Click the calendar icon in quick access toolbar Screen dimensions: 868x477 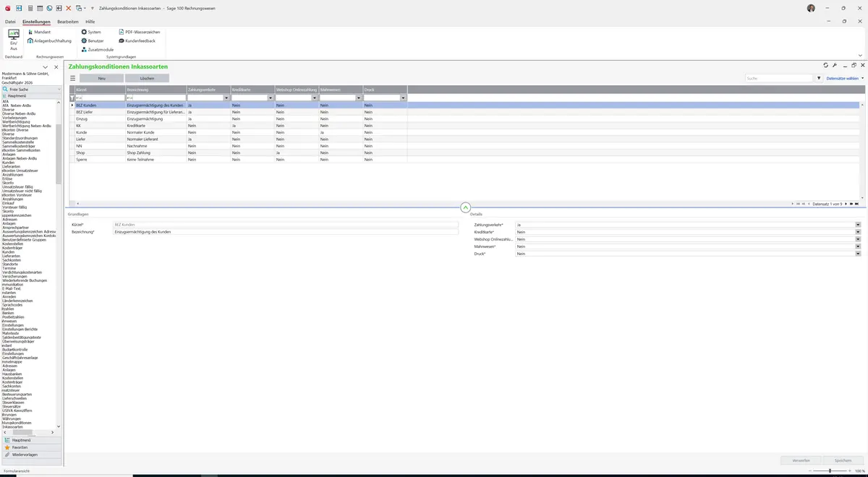tap(39, 8)
